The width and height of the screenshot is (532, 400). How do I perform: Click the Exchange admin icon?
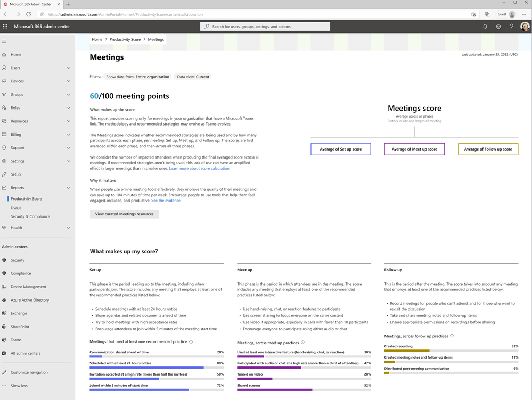click(4, 313)
